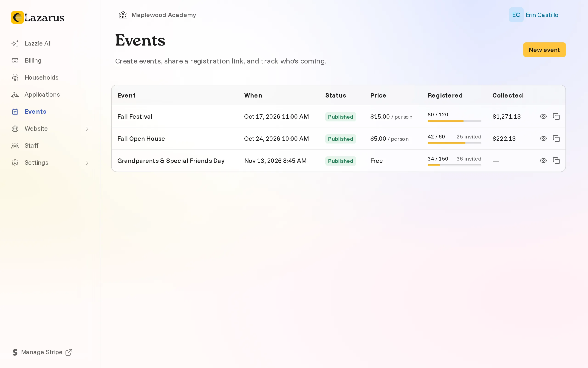The height and width of the screenshot is (368, 588).
Task: Expand the Settings submenu chevron
Action: (87, 163)
